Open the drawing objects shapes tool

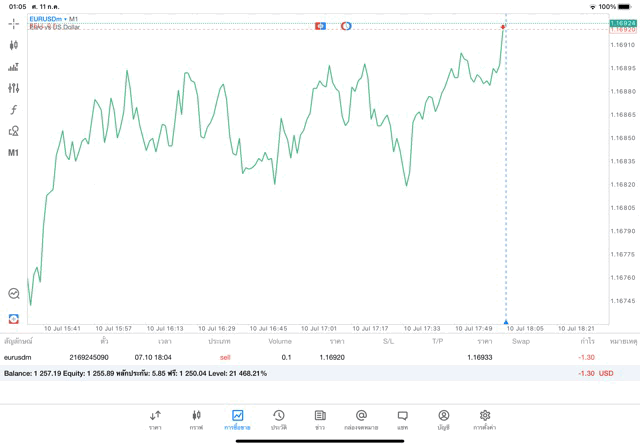13,131
